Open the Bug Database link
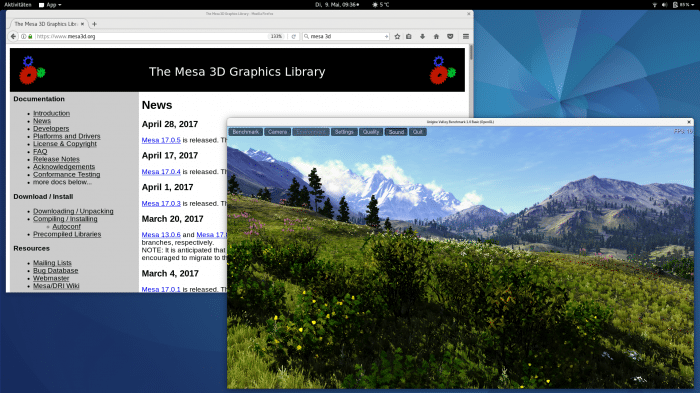The width and height of the screenshot is (700, 393). pos(55,271)
